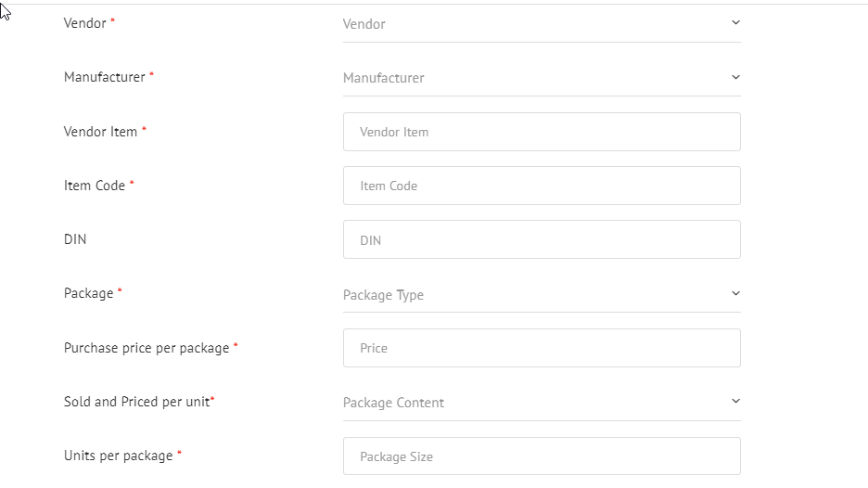Click the 'DIN' field label on the left

75,239
